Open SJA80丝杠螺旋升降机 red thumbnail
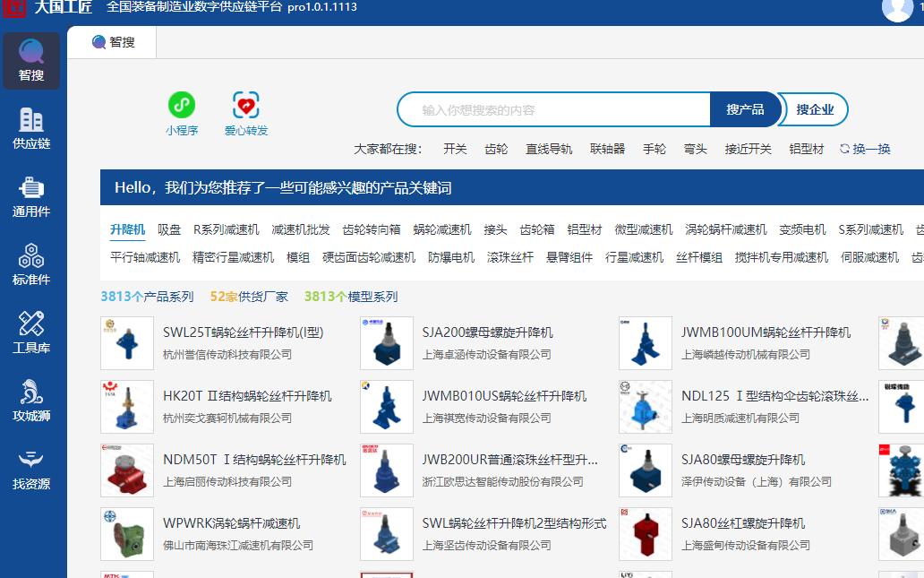The width and height of the screenshot is (924, 578). (x=646, y=534)
